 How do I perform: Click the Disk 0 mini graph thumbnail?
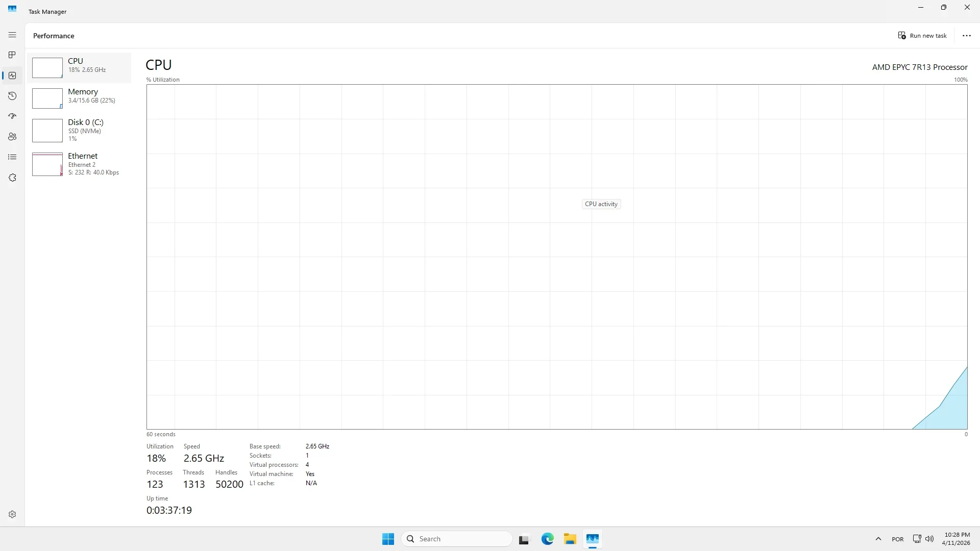point(47,131)
